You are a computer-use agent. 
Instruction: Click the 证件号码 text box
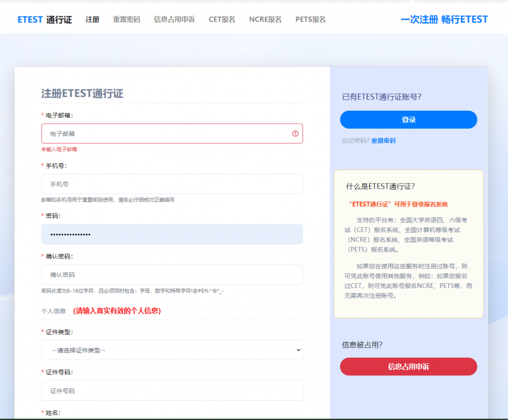coord(172,391)
